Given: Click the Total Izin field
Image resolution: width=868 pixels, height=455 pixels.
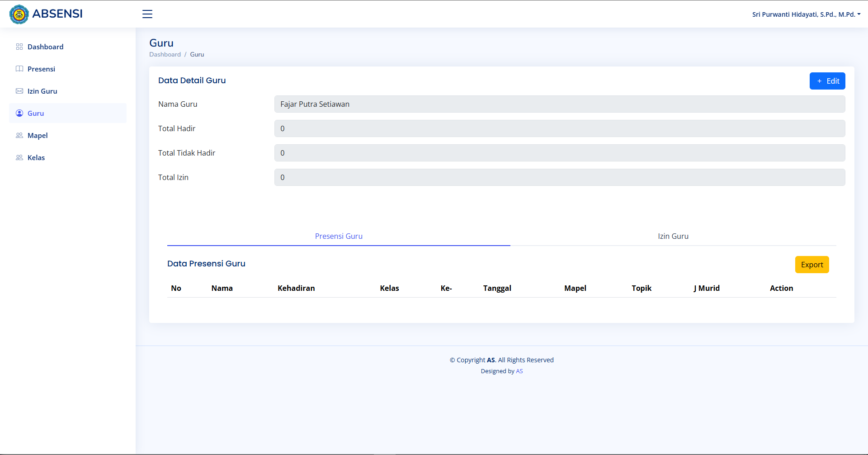Looking at the screenshot, I should tap(559, 177).
